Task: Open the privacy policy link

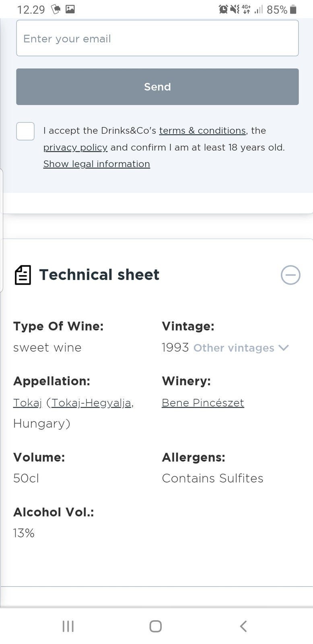Action: point(75,147)
